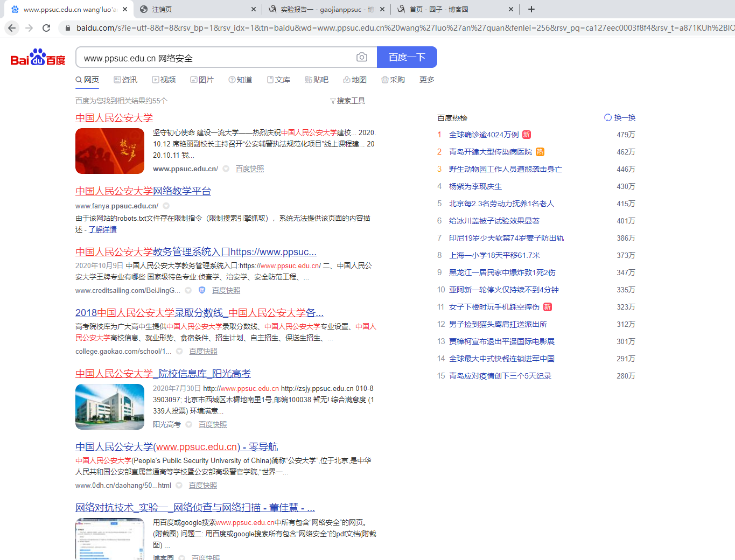Screen dimensions: 735x560
Task: Click the 新 badge beside 女子下楼时玩手机踩空摔伤
Action: 547,307
